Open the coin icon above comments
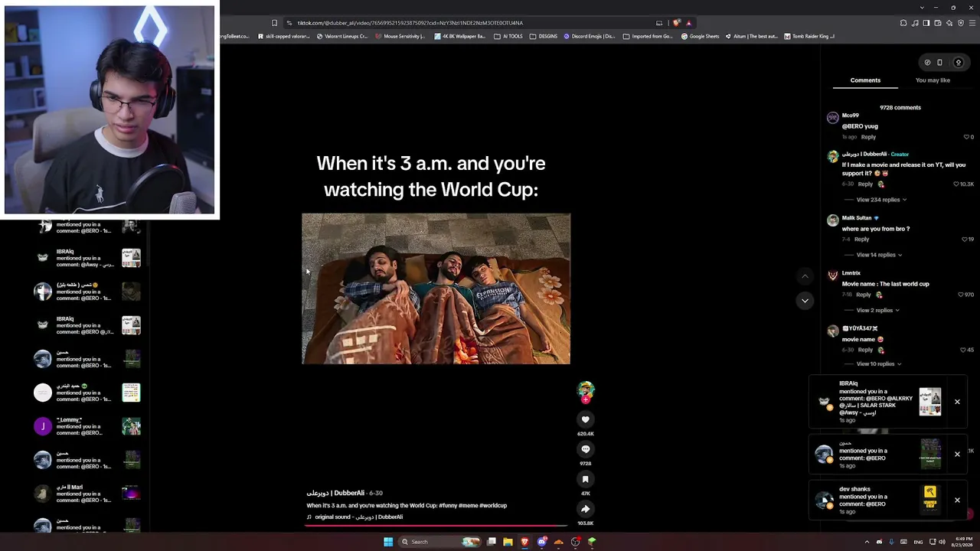 click(x=958, y=63)
